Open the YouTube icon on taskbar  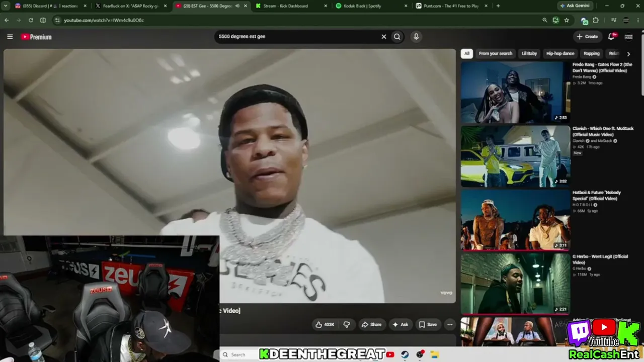click(x=390, y=354)
